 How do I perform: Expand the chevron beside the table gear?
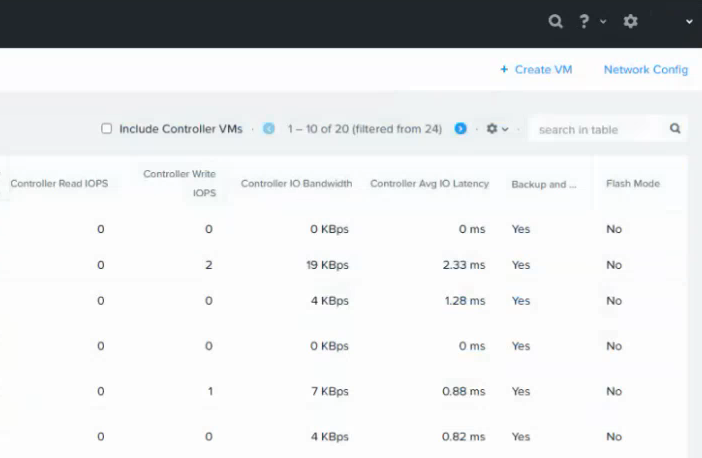click(x=505, y=129)
